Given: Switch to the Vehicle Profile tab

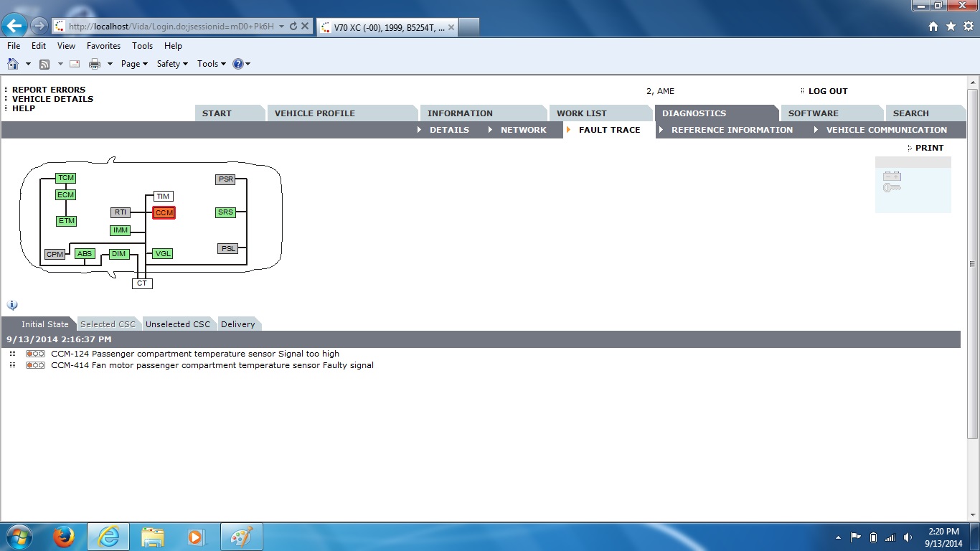Looking at the screenshot, I should (314, 113).
